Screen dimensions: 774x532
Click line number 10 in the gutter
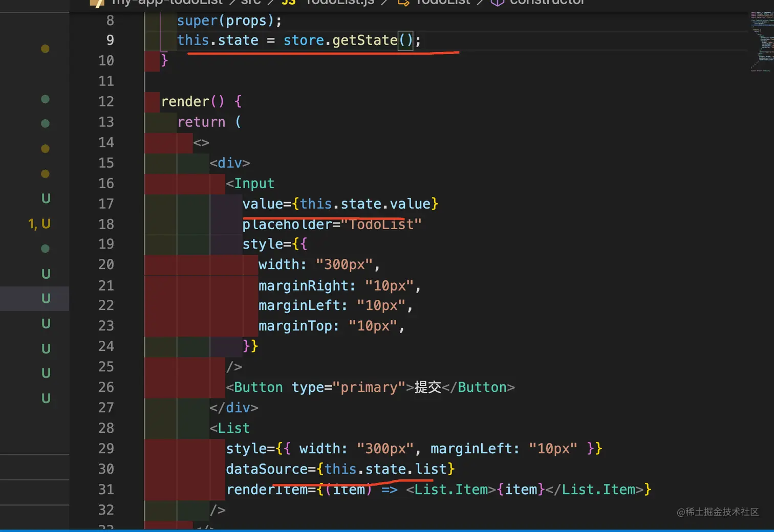click(x=106, y=60)
